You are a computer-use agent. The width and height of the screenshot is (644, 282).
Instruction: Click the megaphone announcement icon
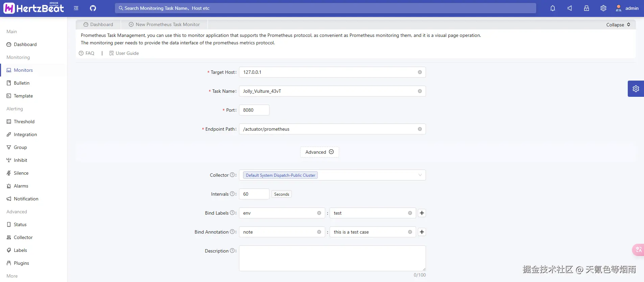pos(570,8)
